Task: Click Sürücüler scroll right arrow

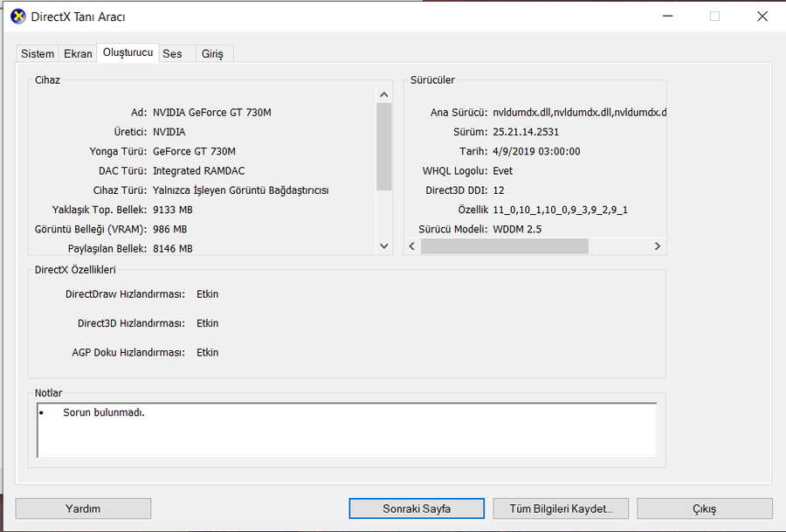Action: click(x=658, y=245)
